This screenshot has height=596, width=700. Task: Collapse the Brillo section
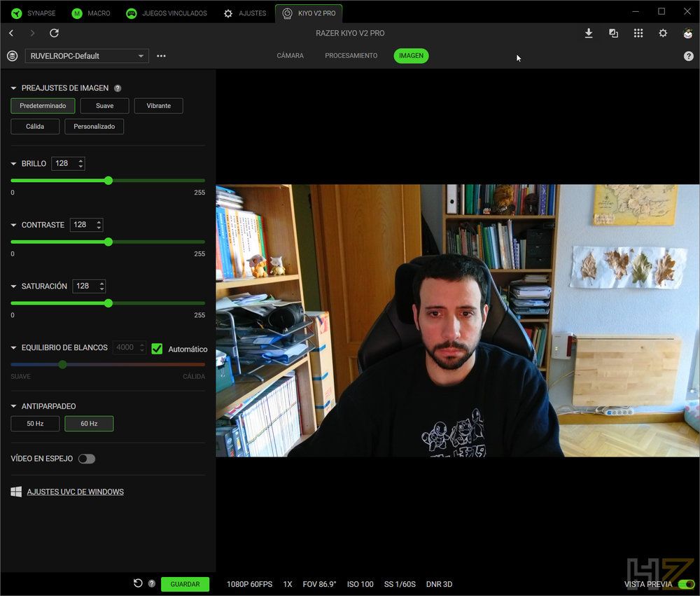(13, 163)
